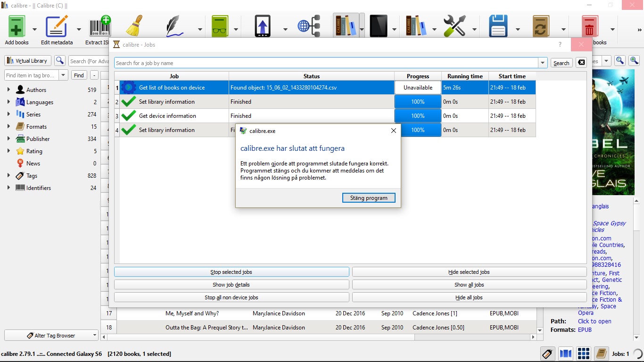The height and width of the screenshot is (362, 644).
Task: Expand the Publisher category
Action: click(x=8, y=139)
